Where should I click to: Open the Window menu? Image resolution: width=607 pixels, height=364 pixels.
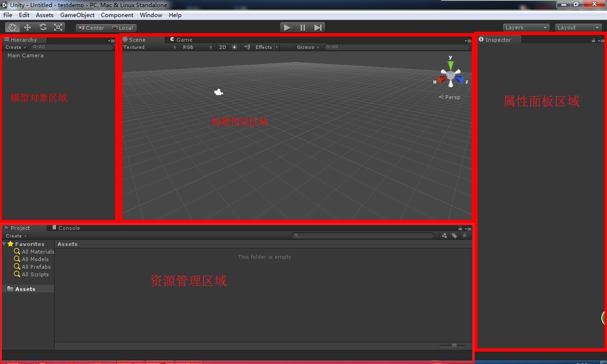pyautogui.click(x=151, y=15)
